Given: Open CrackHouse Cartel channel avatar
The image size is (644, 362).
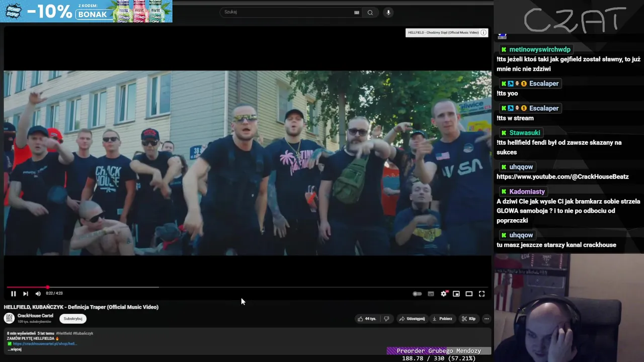Looking at the screenshot, I should tap(9, 318).
